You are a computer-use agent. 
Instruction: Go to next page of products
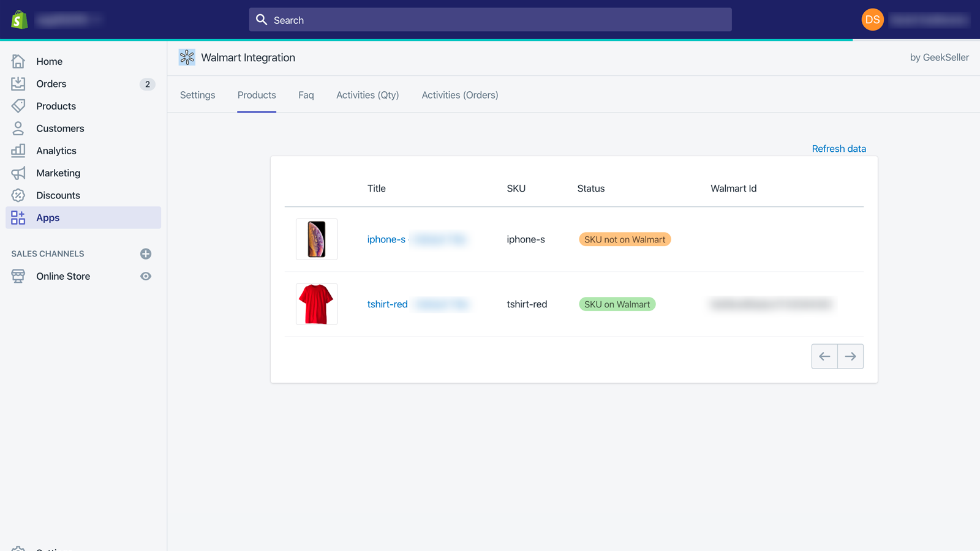click(851, 356)
